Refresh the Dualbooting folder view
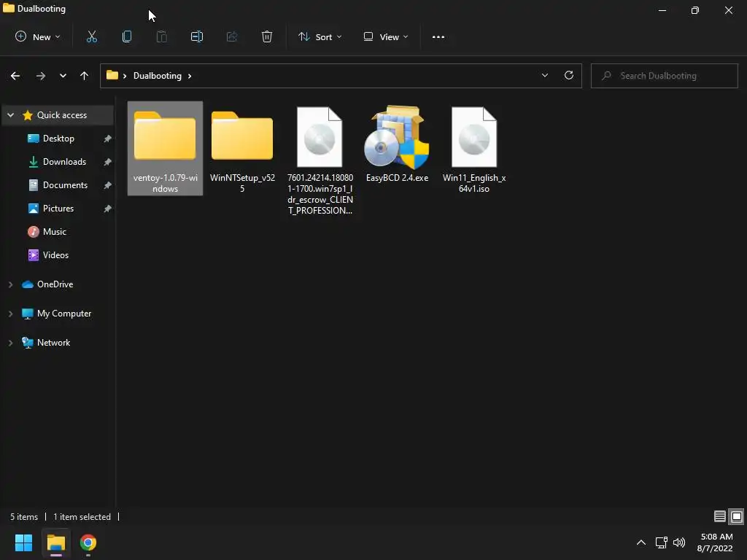This screenshot has height=560, width=747. [569, 75]
